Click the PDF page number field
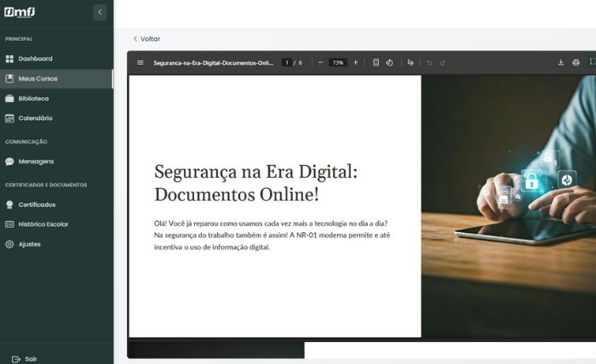The height and width of the screenshot is (364, 596). click(x=287, y=62)
